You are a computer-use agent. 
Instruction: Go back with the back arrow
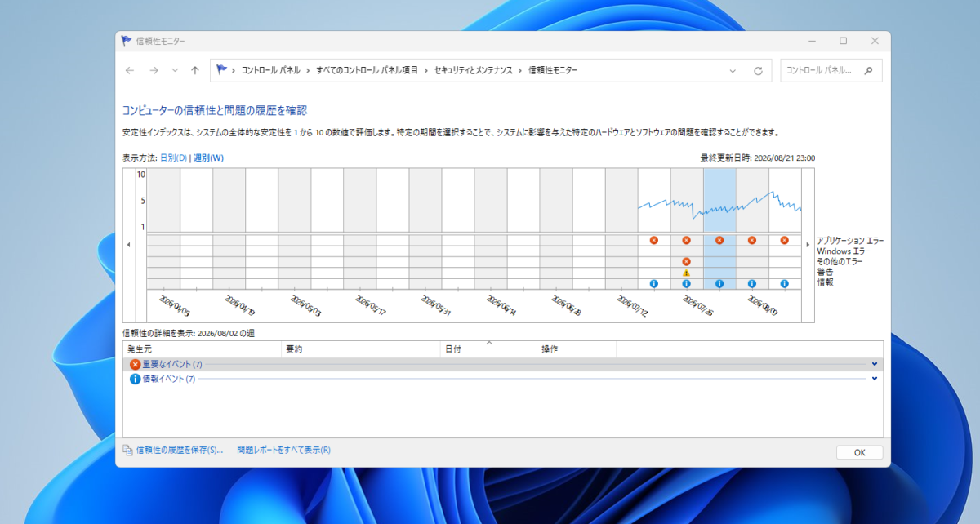(130, 71)
